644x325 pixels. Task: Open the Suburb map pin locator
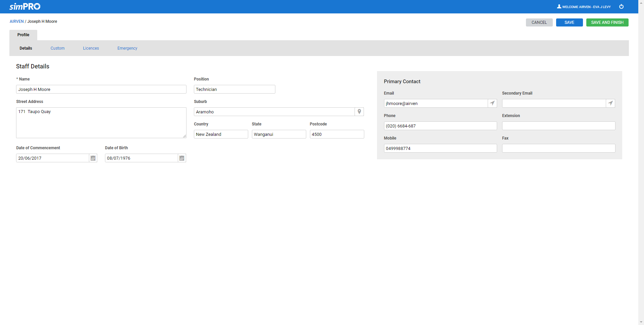point(359,112)
